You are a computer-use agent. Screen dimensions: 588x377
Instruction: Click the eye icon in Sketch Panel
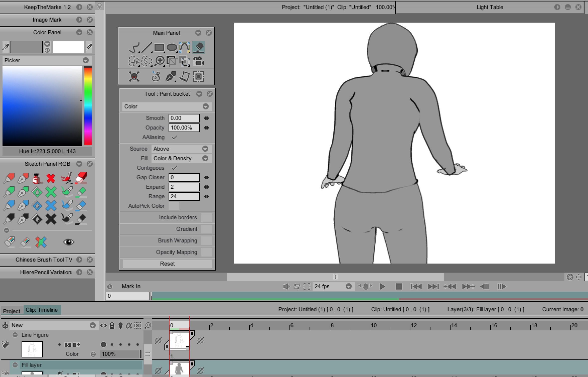click(x=68, y=242)
